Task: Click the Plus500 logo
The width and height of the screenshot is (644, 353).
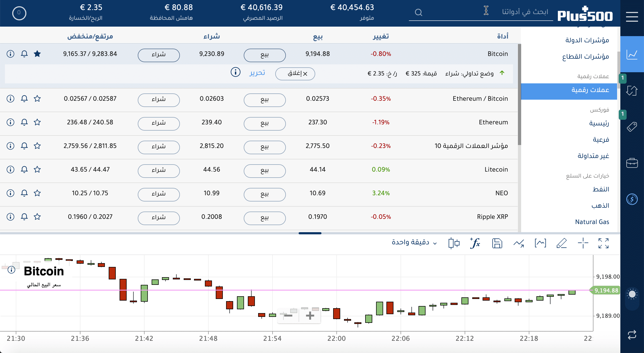Action: [x=585, y=14]
